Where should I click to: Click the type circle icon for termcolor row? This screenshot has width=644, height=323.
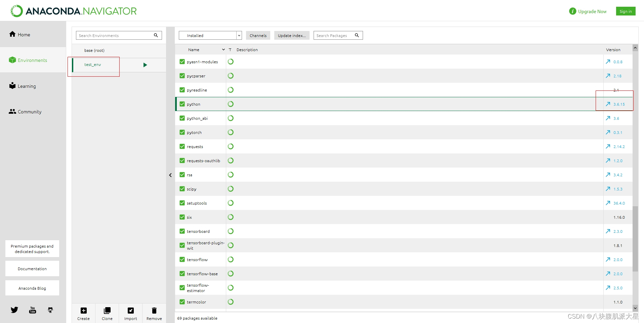click(x=231, y=302)
